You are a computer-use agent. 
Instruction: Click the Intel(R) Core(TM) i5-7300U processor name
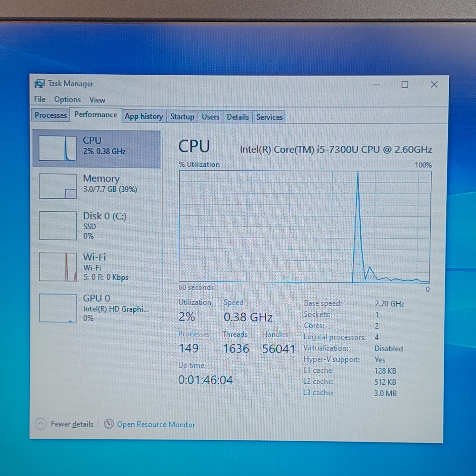point(336,149)
